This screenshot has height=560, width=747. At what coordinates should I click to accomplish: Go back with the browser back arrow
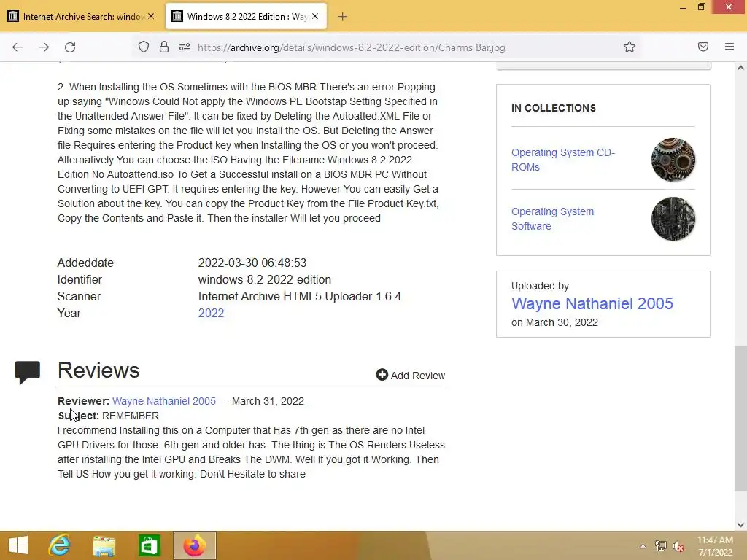[x=18, y=47]
